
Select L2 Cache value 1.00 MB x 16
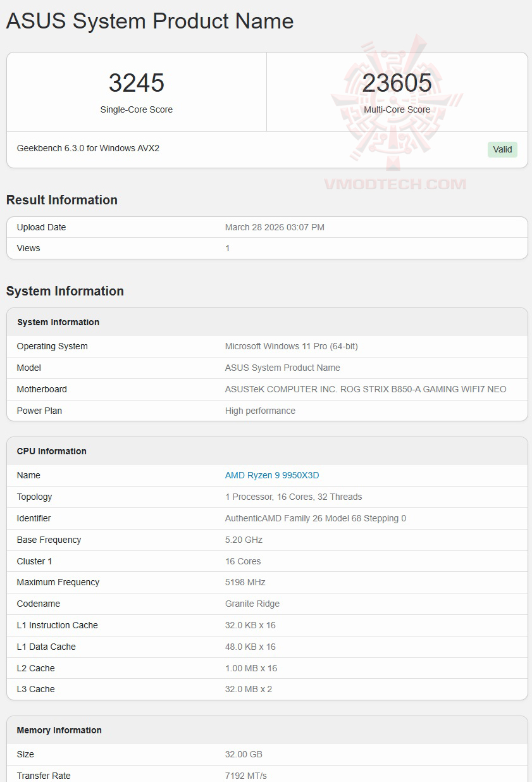(251, 668)
